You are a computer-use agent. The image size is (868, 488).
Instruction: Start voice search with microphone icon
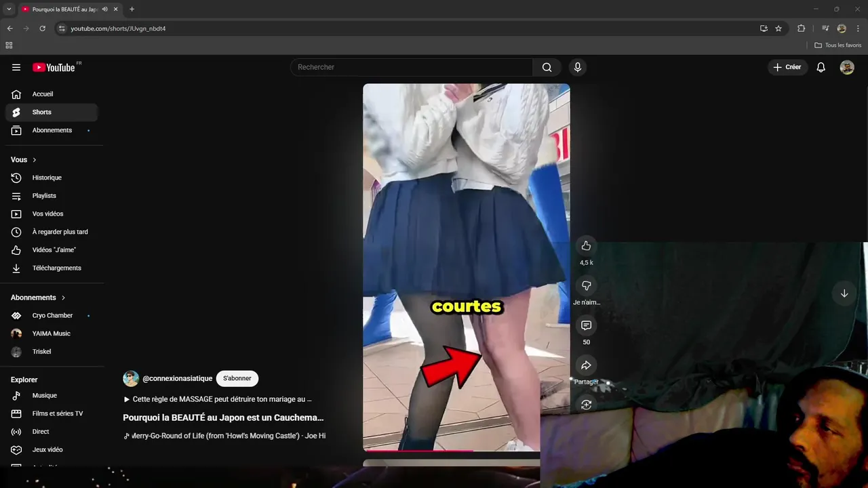(578, 67)
